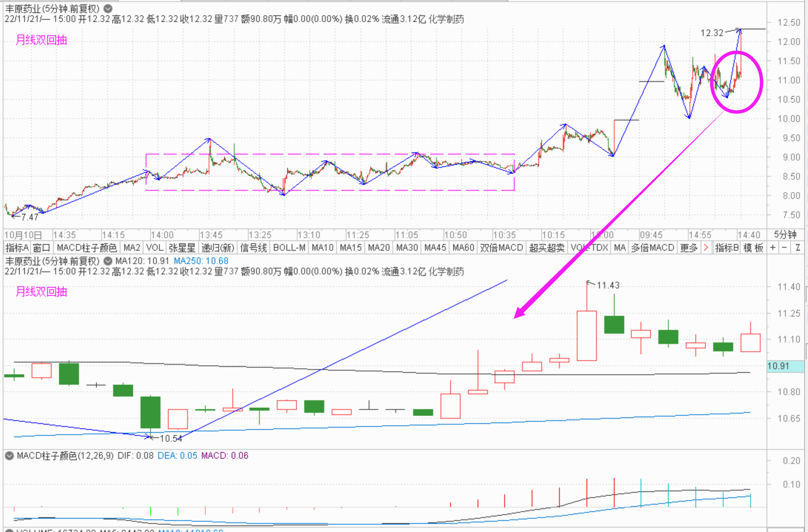Click MACD: 0.06 value in MACD panel

[225, 456]
